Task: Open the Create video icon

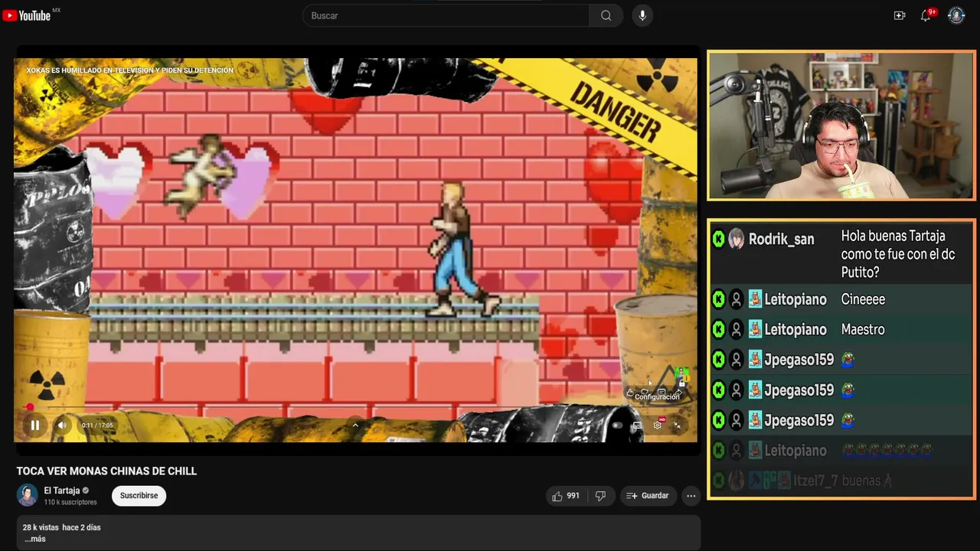Action: tap(900, 15)
